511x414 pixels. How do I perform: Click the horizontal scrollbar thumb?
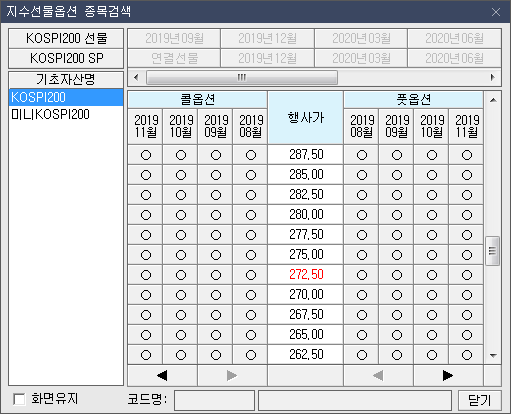point(242,78)
